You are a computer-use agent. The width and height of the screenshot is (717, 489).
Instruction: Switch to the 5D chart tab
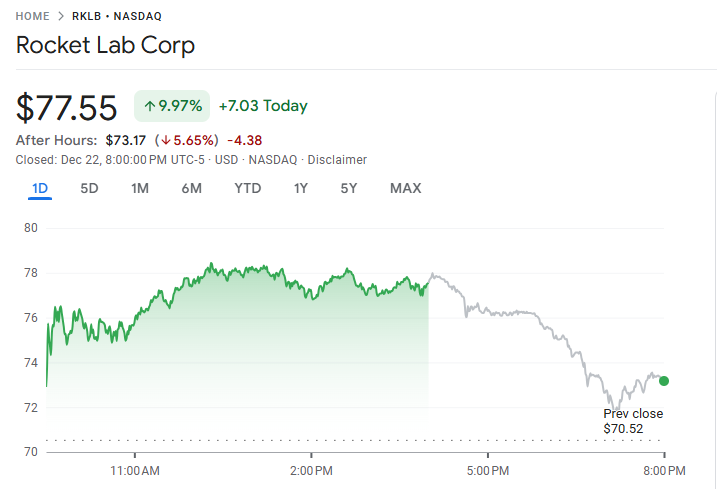click(x=89, y=188)
